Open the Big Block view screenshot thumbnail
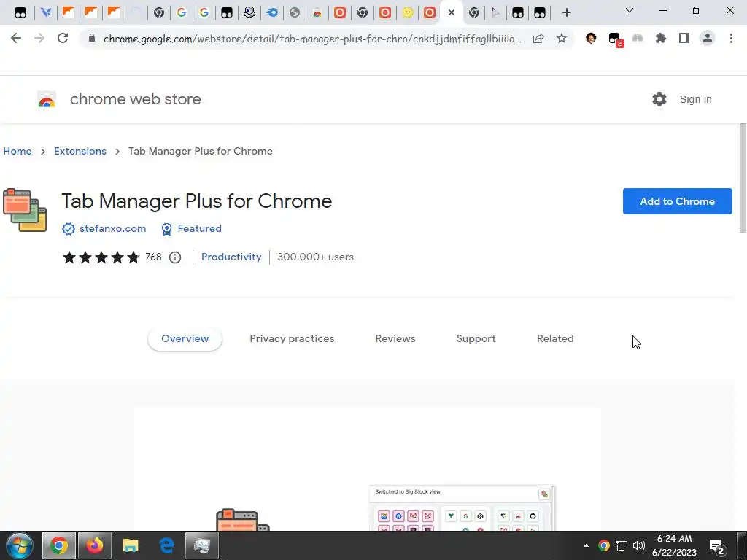The height and width of the screenshot is (560, 747). [x=462, y=507]
